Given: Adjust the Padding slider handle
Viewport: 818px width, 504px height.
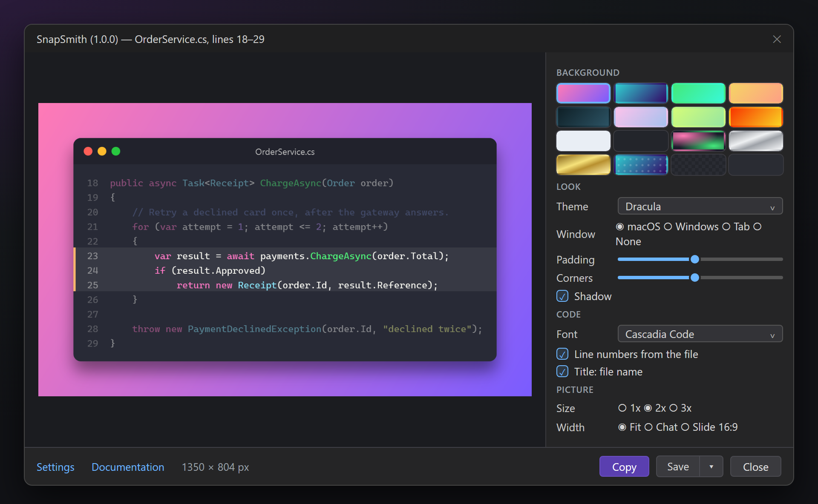Looking at the screenshot, I should point(695,259).
